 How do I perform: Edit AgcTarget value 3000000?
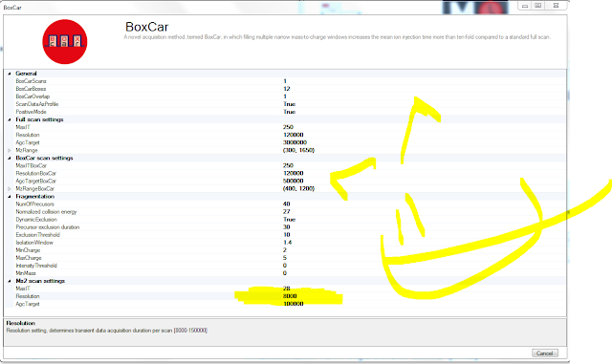pyautogui.click(x=295, y=142)
